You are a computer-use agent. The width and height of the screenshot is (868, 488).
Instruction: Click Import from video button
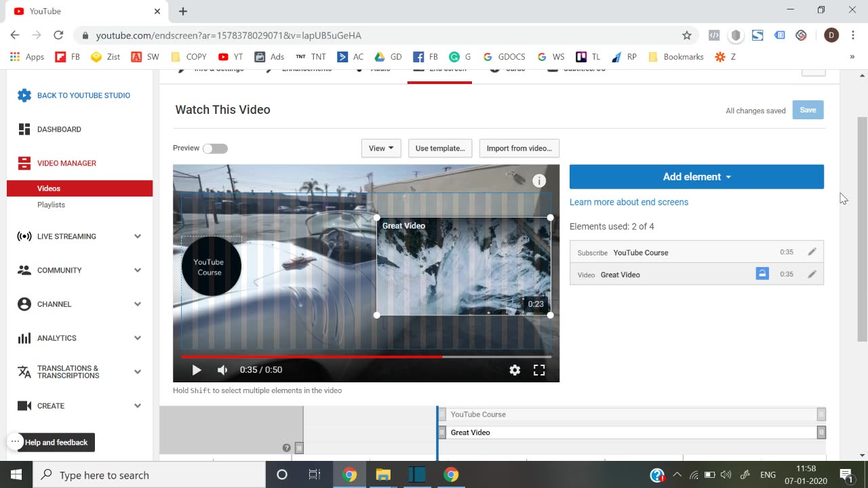[519, 148]
